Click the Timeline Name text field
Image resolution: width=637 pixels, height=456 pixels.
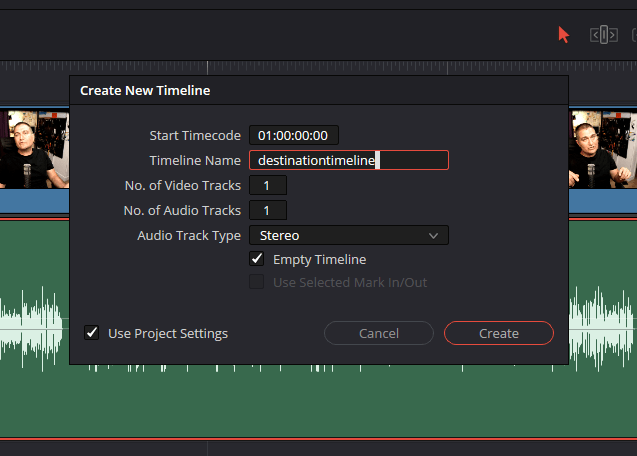click(349, 160)
